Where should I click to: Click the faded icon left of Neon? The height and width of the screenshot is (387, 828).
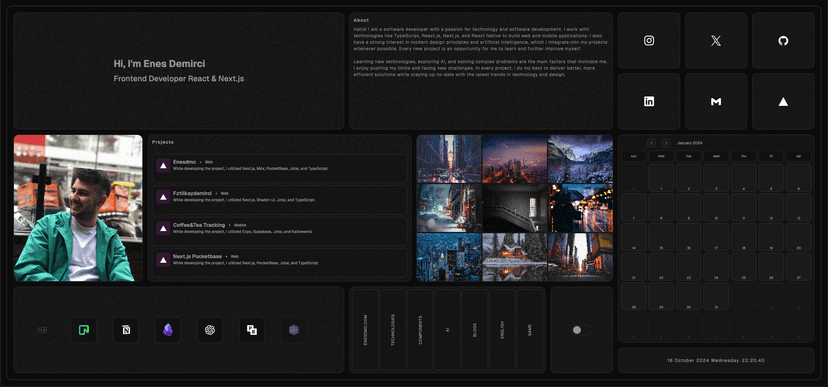point(42,330)
